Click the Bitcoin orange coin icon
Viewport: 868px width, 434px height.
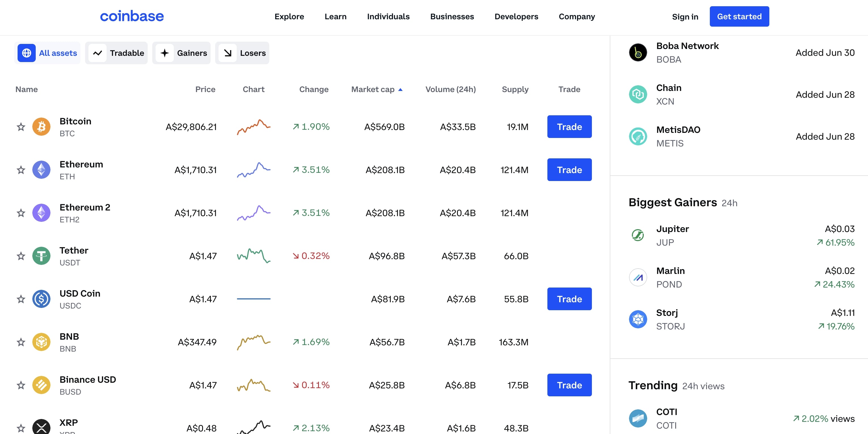(x=41, y=127)
